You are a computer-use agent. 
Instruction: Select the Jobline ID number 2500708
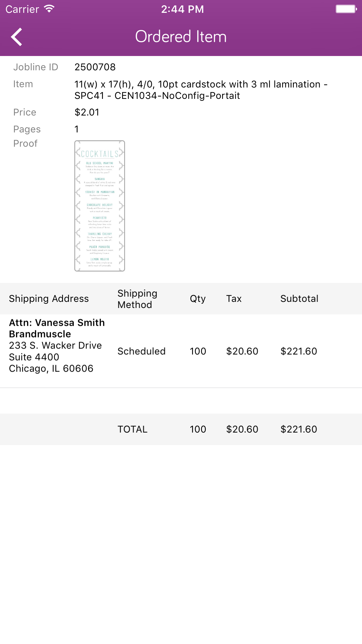click(95, 67)
